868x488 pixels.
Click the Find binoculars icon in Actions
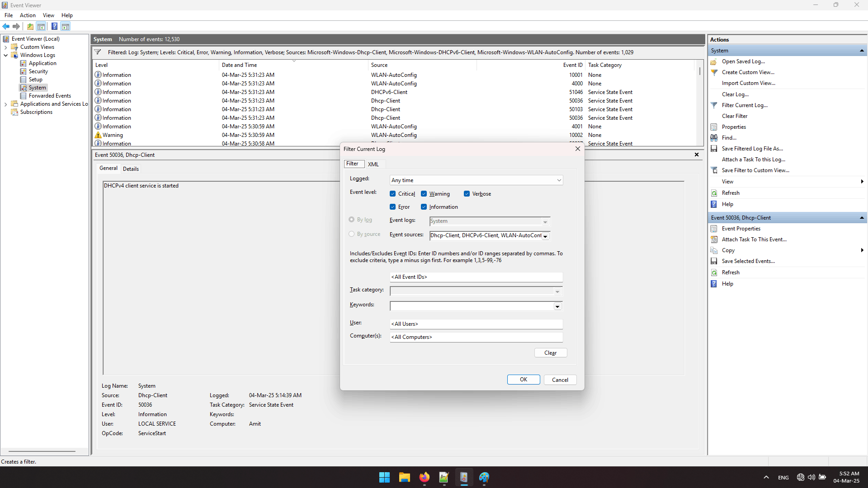(x=714, y=138)
